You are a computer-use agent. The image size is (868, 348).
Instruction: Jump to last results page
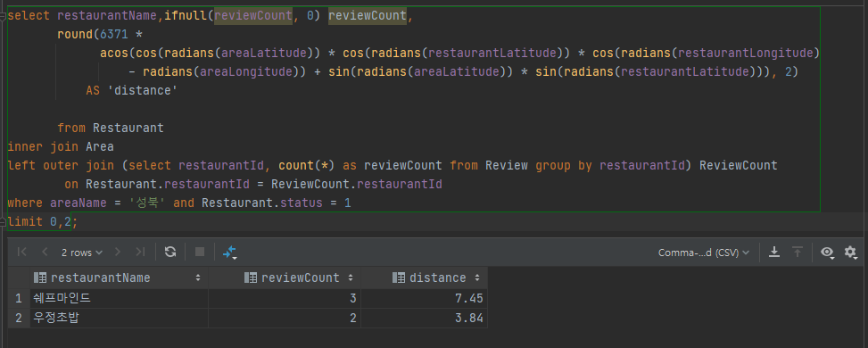pos(140,253)
